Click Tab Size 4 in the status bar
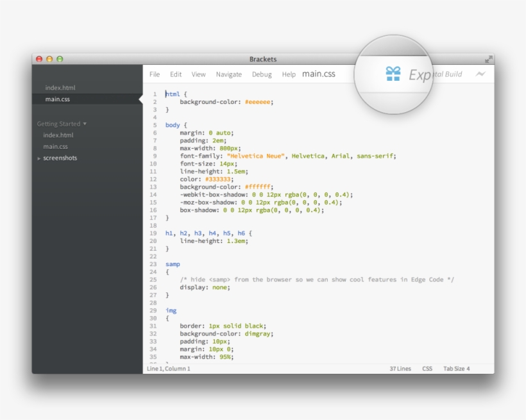The width and height of the screenshot is (526, 420). click(x=456, y=369)
